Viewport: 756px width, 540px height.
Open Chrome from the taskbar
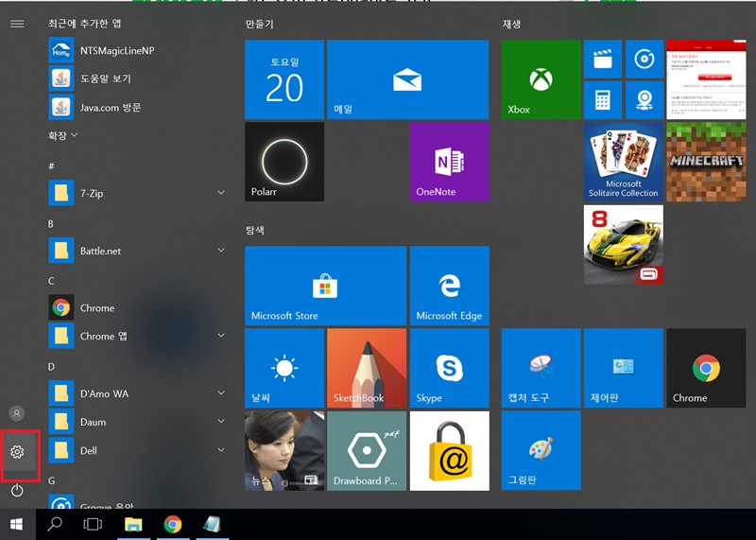point(173,524)
